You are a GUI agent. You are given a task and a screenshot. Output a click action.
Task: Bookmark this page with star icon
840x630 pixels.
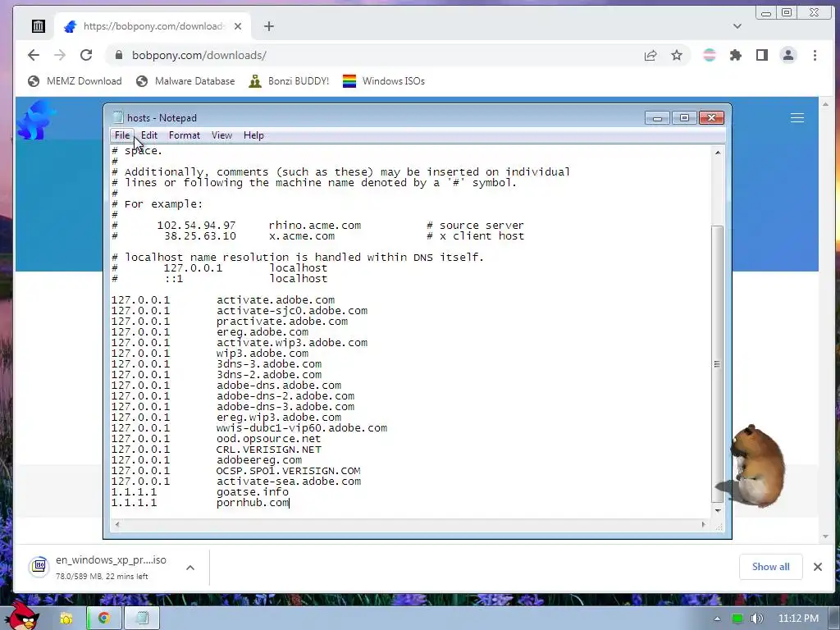click(x=677, y=55)
